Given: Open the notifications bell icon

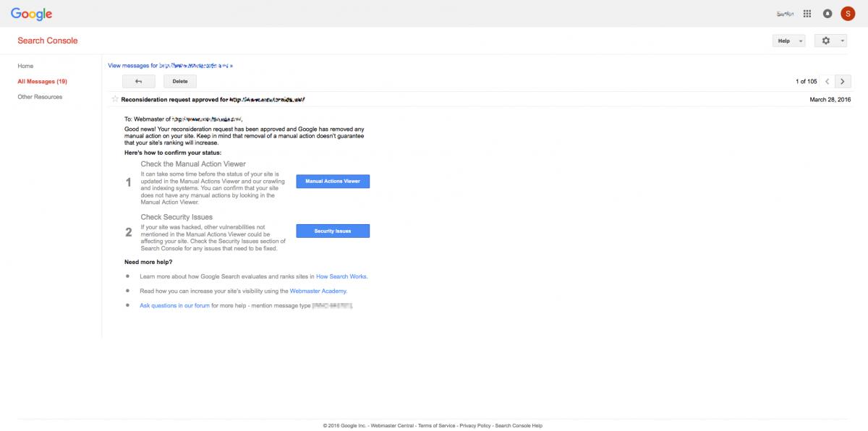Looking at the screenshot, I should click(827, 13).
